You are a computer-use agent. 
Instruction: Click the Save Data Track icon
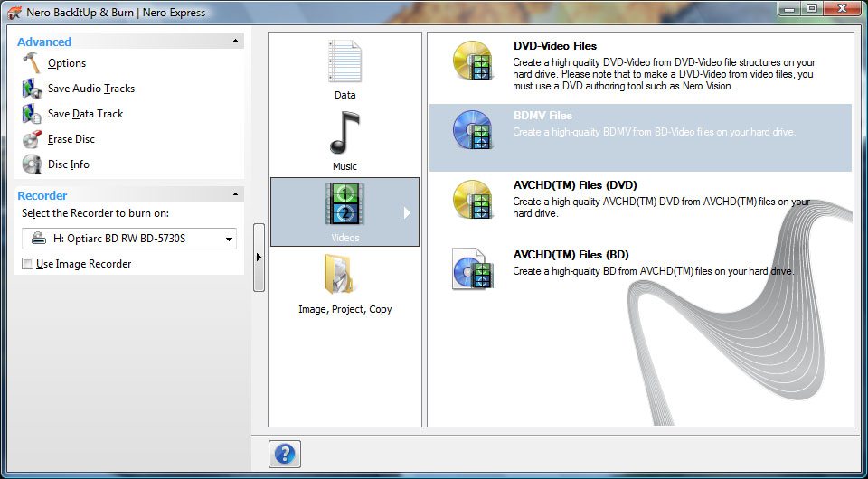pos(32,114)
